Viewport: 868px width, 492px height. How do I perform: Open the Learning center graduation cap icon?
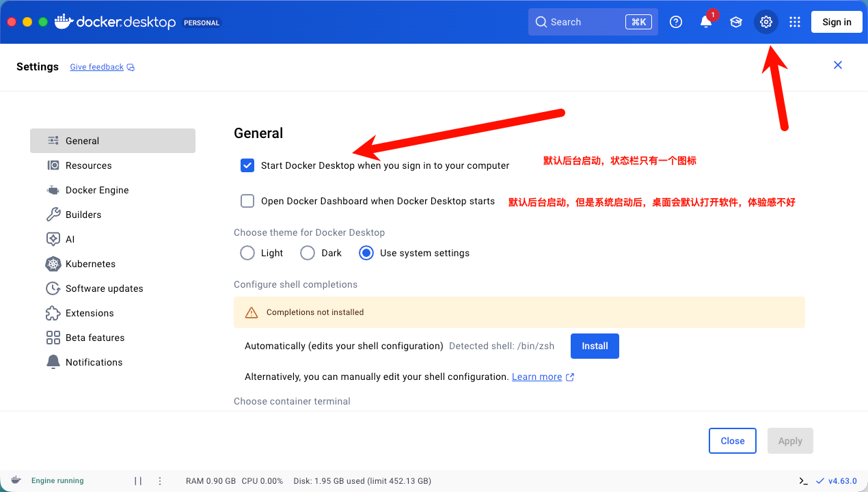point(736,22)
